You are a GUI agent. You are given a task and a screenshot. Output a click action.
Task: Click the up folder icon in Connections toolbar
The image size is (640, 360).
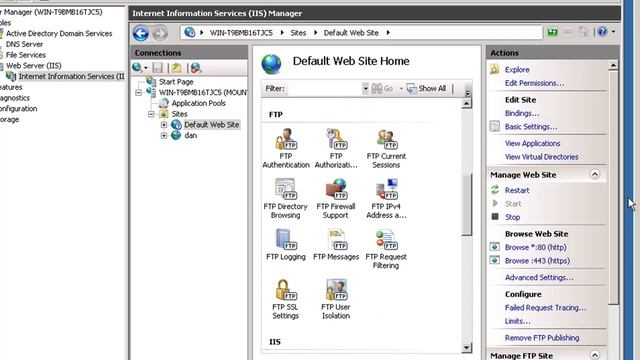[x=177, y=68]
